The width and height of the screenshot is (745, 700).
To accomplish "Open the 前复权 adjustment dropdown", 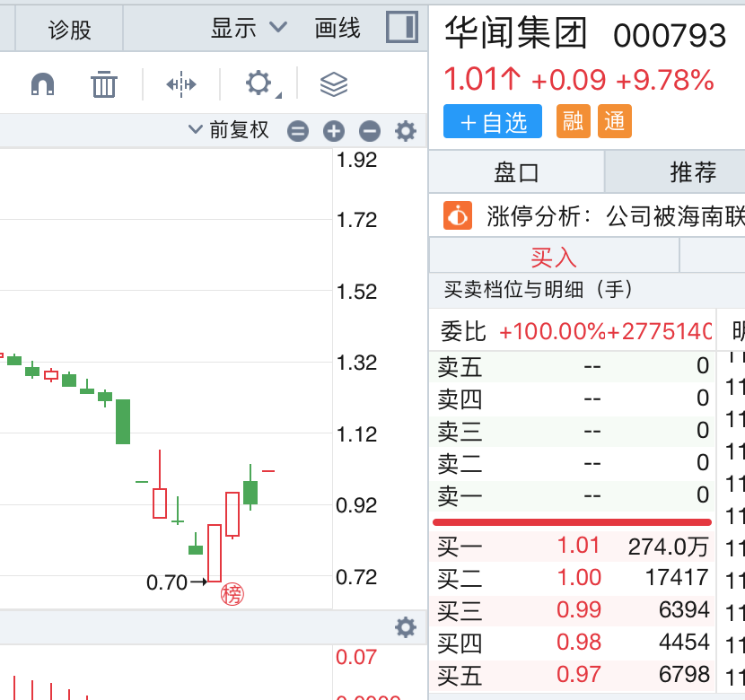I will click(229, 129).
